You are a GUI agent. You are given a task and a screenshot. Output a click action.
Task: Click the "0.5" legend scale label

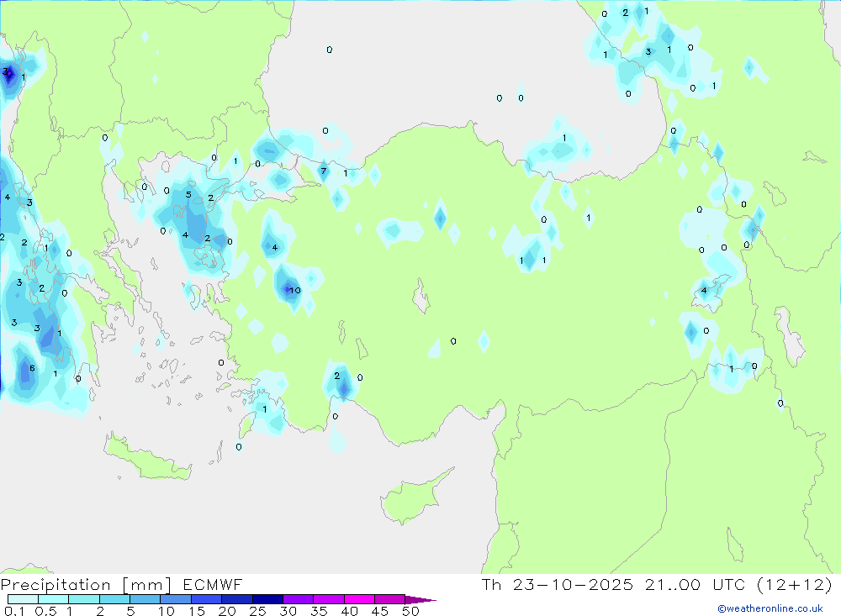point(45,611)
